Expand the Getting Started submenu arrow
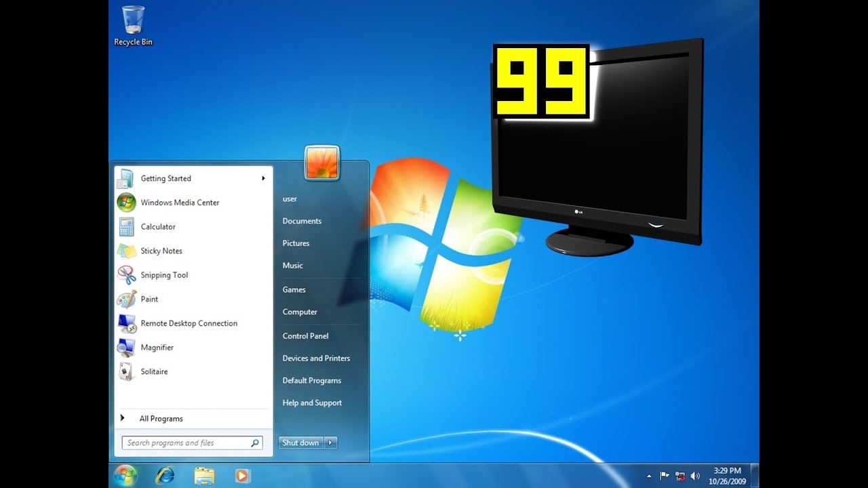The width and height of the screenshot is (868, 488). (x=263, y=178)
